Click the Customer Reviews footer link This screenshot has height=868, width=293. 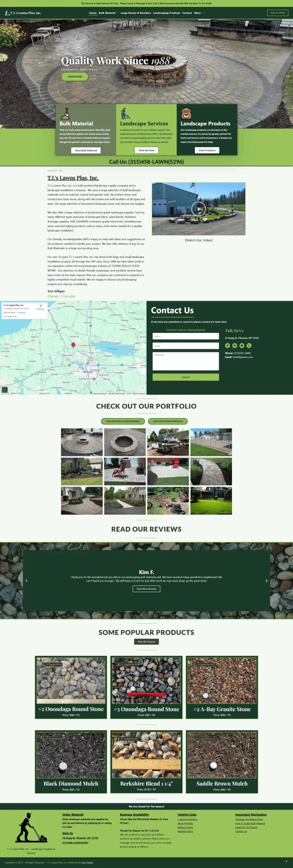point(187,819)
